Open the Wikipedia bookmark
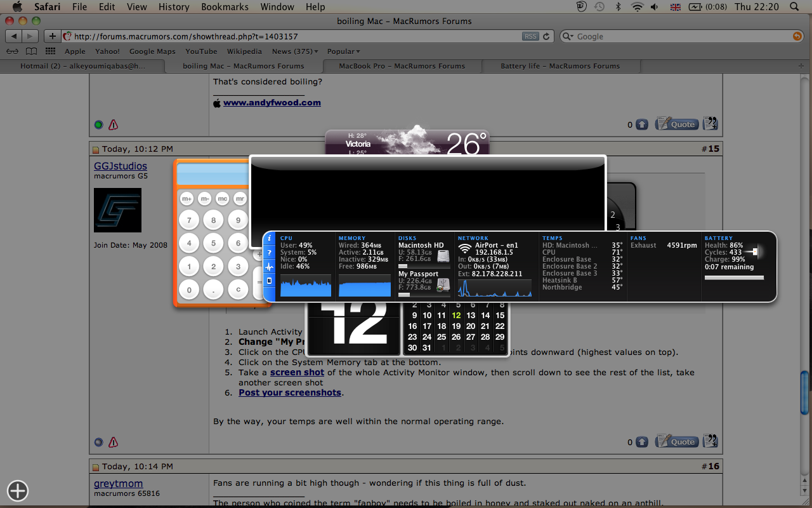This screenshot has height=508, width=812. pos(244,51)
